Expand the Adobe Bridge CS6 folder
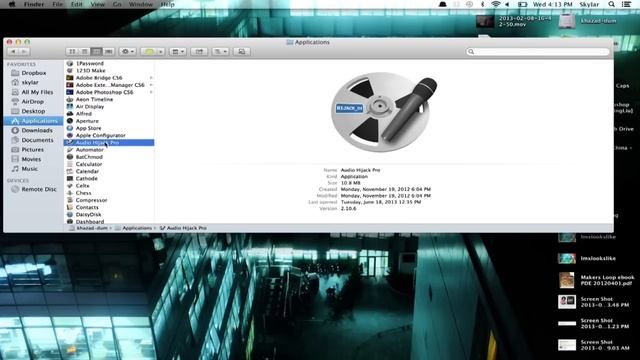This screenshot has width=640, height=360. coord(151,78)
